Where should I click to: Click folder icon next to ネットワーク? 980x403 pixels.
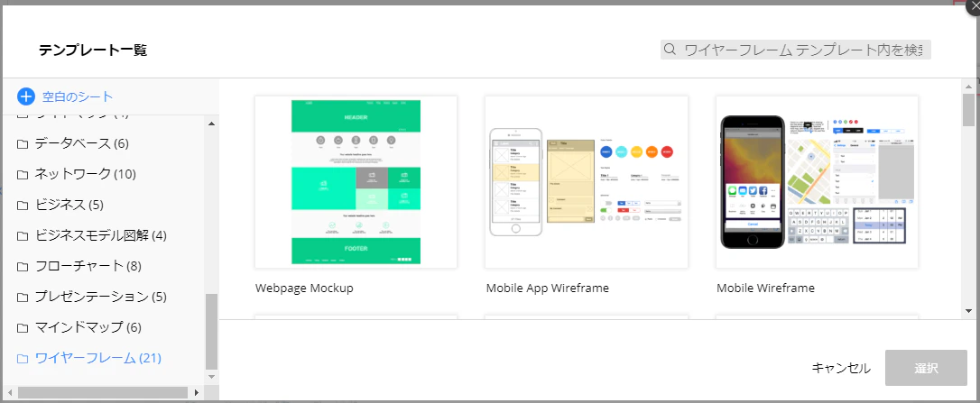pos(23,174)
